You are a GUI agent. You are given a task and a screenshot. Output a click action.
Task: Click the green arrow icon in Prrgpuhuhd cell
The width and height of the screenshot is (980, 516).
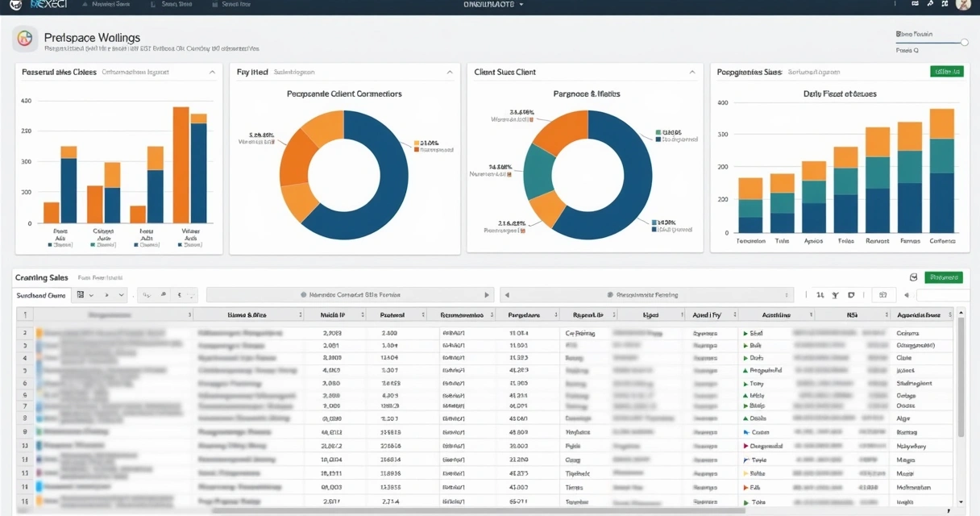[745, 371]
